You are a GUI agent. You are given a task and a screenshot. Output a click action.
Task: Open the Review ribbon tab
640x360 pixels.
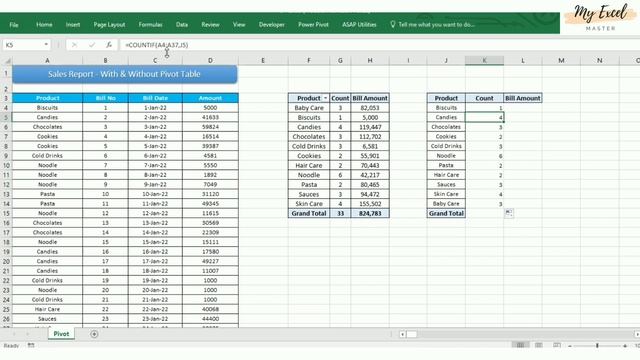(x=210, y=24)
